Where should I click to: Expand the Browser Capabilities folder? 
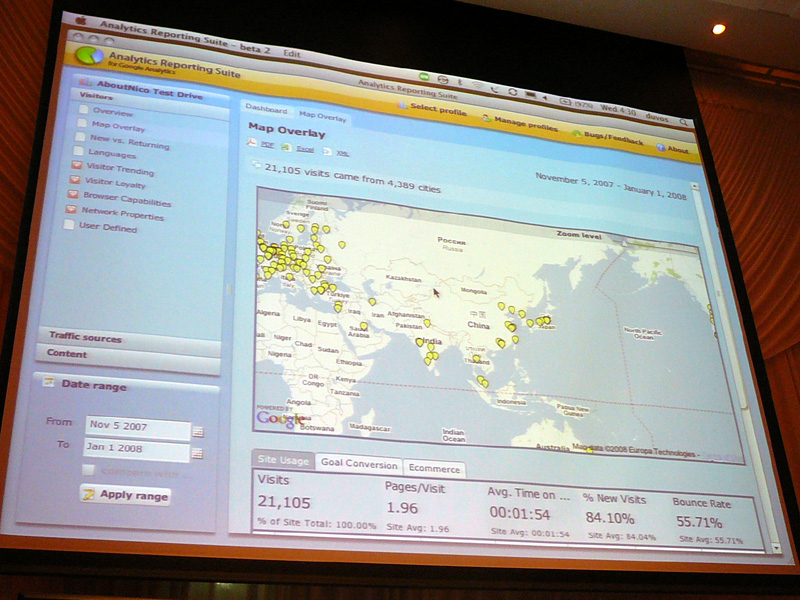72,194
